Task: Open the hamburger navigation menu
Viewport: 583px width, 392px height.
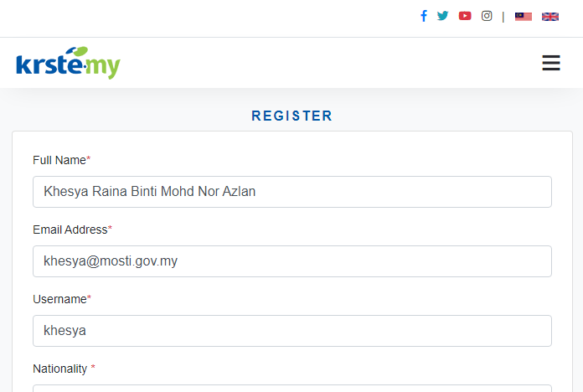Action: [x=550, y=63]
